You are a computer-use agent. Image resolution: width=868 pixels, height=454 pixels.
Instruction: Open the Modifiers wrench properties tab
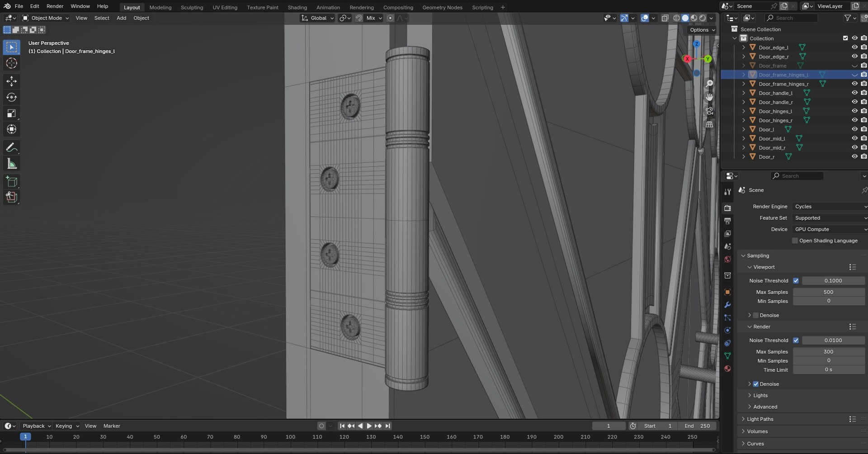[x=727, y=305]
